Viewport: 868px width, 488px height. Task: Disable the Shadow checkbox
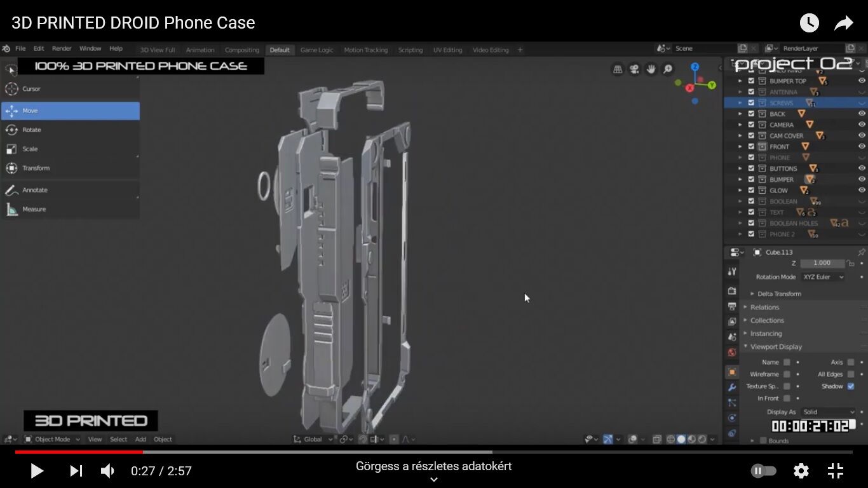click(x=851, y=386)
